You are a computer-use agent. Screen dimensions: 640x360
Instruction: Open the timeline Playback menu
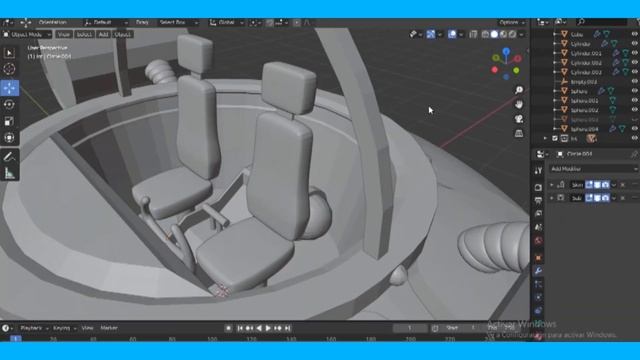tap(34, 328)
